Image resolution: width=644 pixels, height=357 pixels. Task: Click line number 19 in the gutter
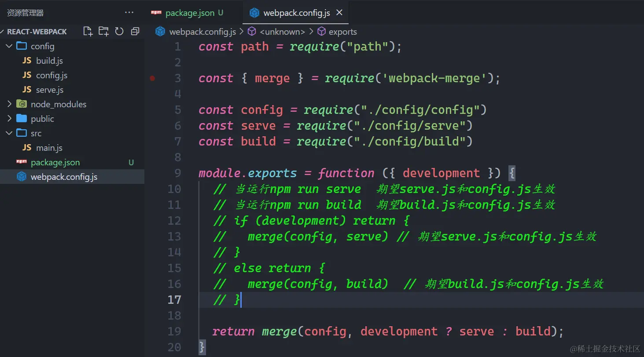coord(174,331)
